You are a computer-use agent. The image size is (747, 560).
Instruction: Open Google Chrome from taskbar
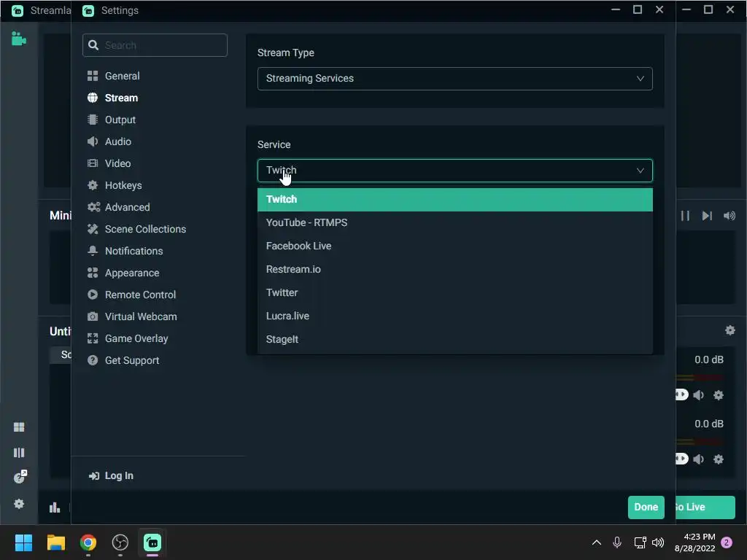coord(88,542)
